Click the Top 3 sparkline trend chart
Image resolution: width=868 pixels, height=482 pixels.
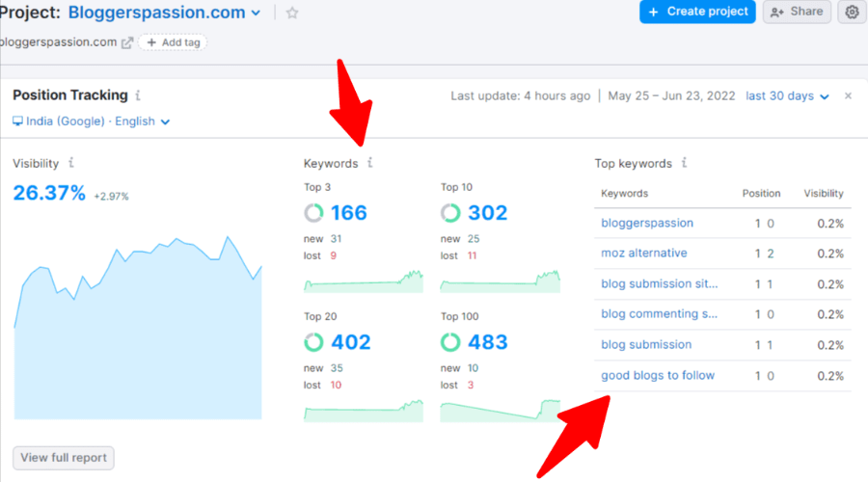pyautogui.click(x=364, y=281)
